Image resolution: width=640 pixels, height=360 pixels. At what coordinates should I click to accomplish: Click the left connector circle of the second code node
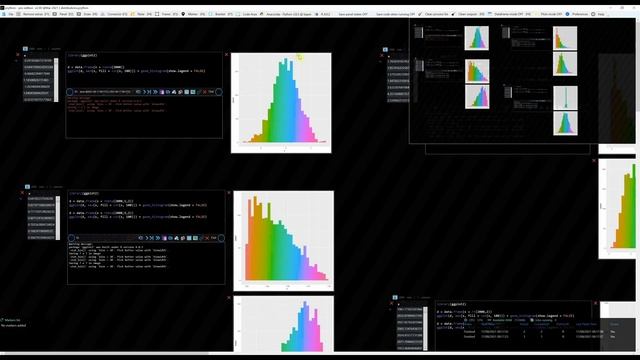coord(71,238)
